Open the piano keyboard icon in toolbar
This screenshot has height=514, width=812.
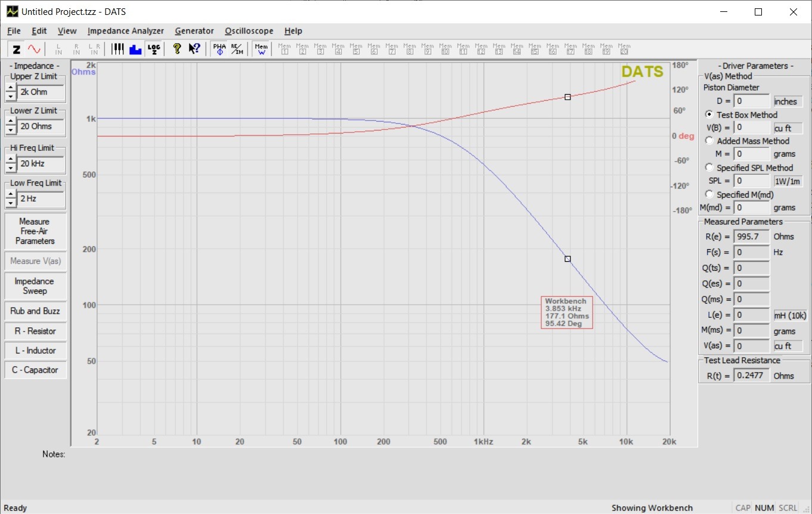click(118, 49)
